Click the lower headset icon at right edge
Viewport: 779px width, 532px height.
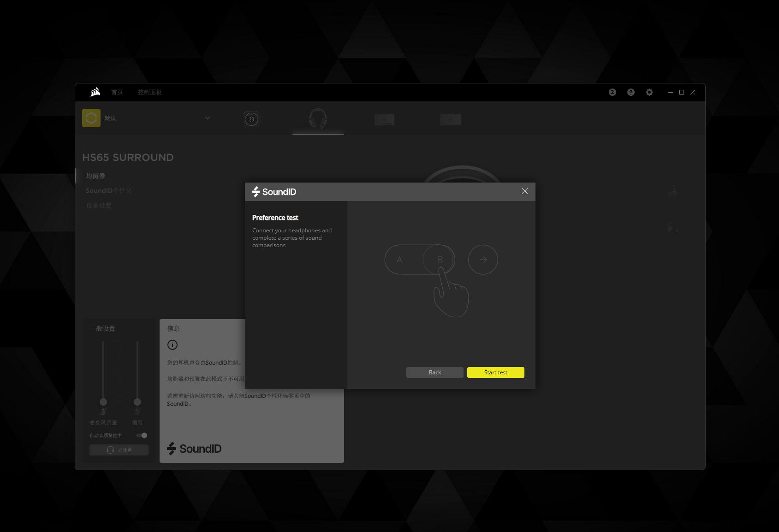tap(672, 228)
